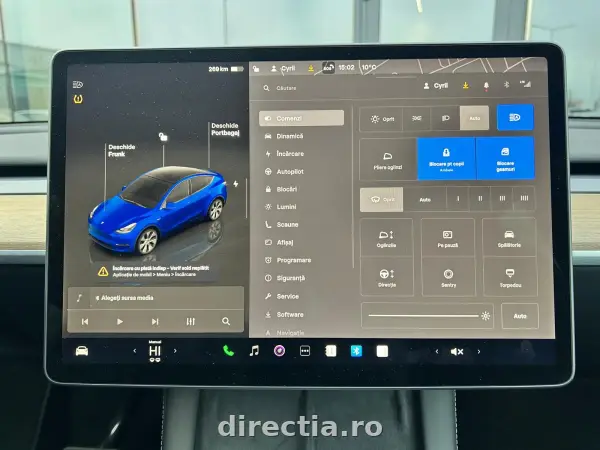This screenshot has width=600, height=450.
Task: Select the parking lights option
Action: point(417,119)
